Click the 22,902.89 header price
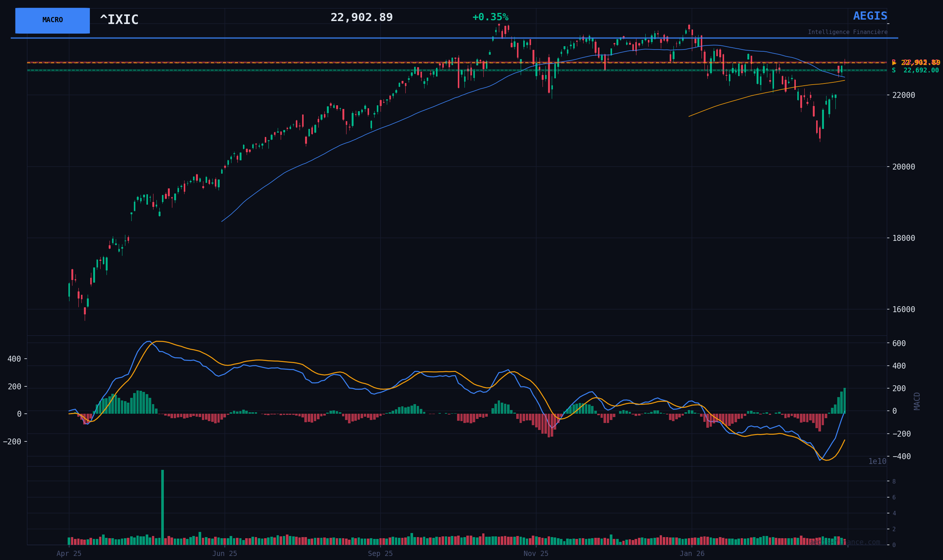This screenshot has height=560, width=943. pyautogui.click(x=361, y=18)
